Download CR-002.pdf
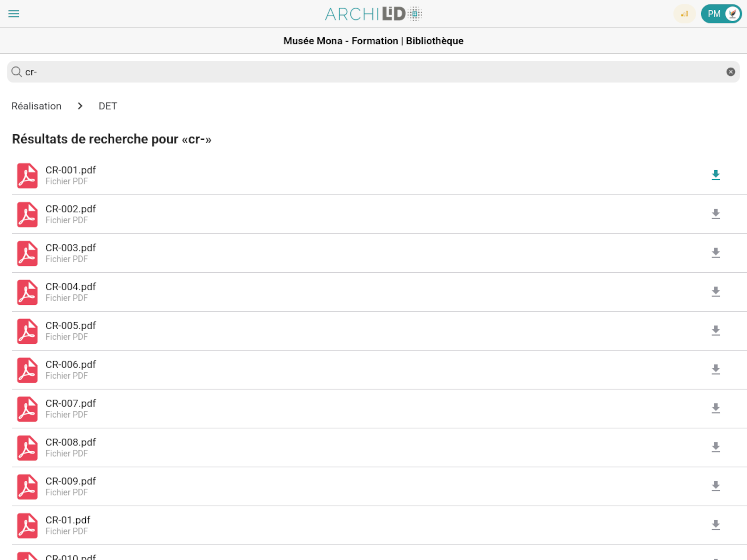Screen dimensions: 747x560 point(716,214)
